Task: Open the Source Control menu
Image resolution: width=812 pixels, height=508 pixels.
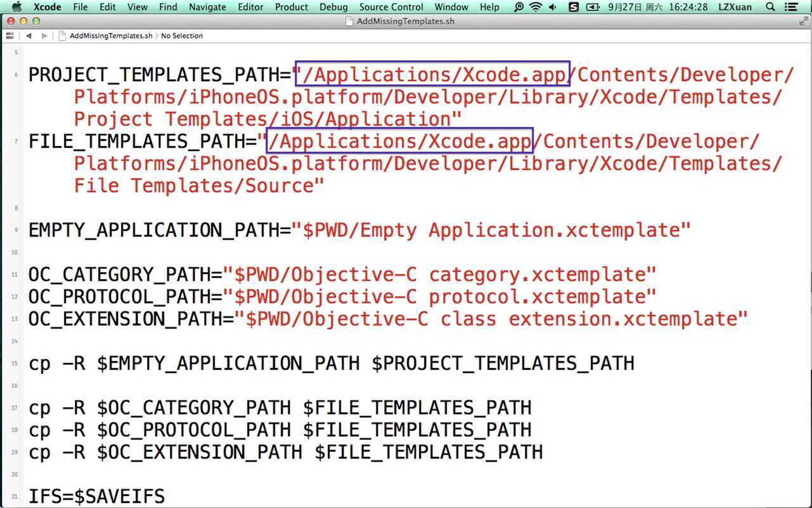Action: pos(391,7)
